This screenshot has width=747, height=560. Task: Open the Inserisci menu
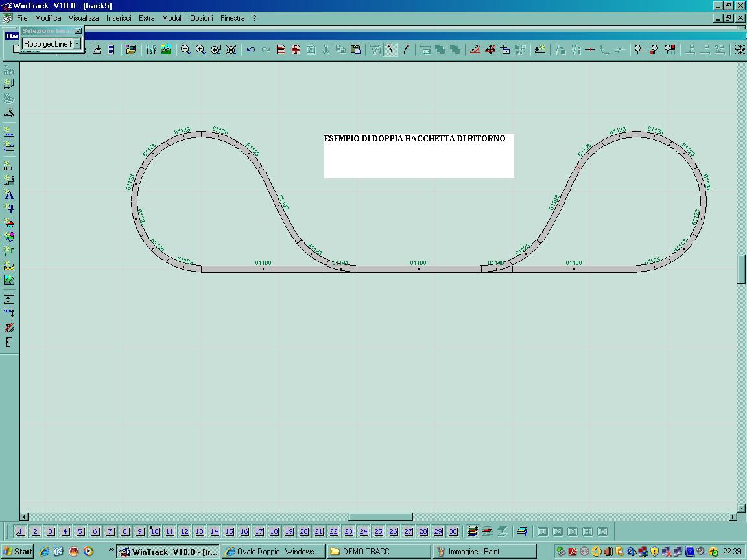(119, 18)
